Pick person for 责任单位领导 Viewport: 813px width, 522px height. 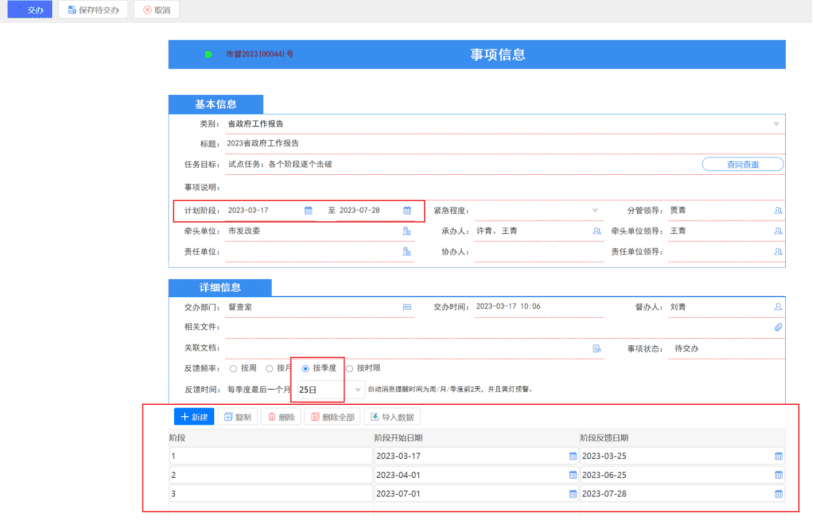tap(778, 252)
